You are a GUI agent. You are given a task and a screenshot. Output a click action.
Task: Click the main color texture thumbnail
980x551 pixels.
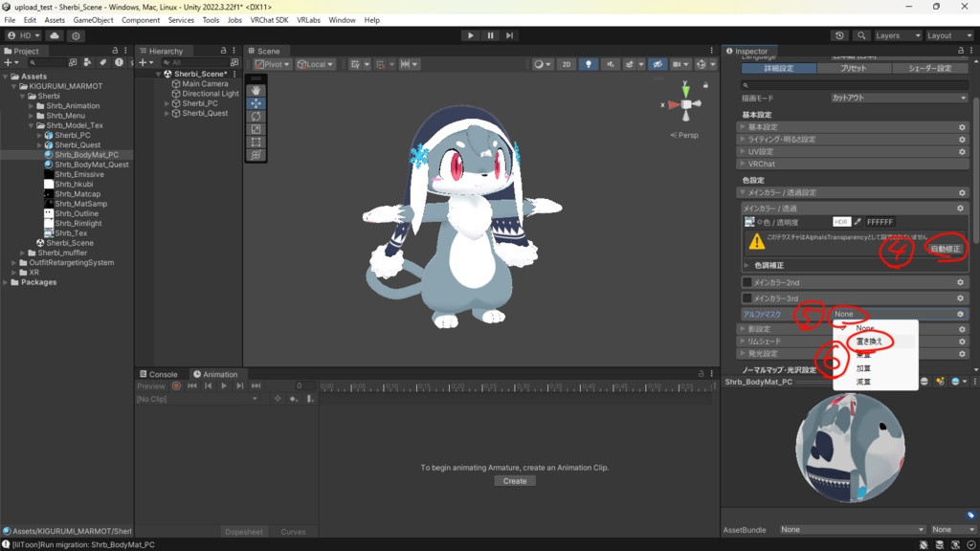749,222
